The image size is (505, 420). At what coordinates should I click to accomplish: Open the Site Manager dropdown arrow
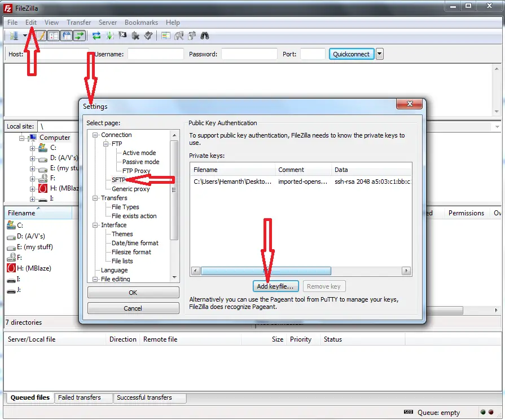[25, 36]
